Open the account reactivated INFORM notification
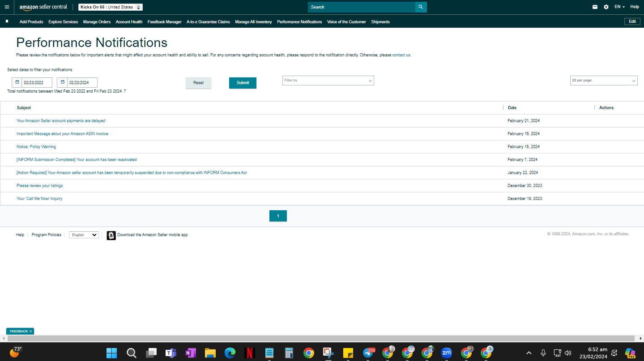This screenshot has height=361, width=644. coord(77,160)
